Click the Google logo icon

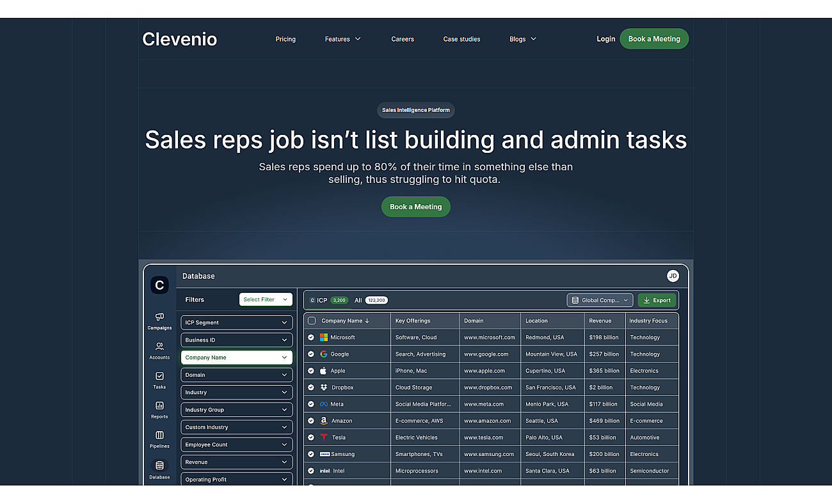point(324,354)
